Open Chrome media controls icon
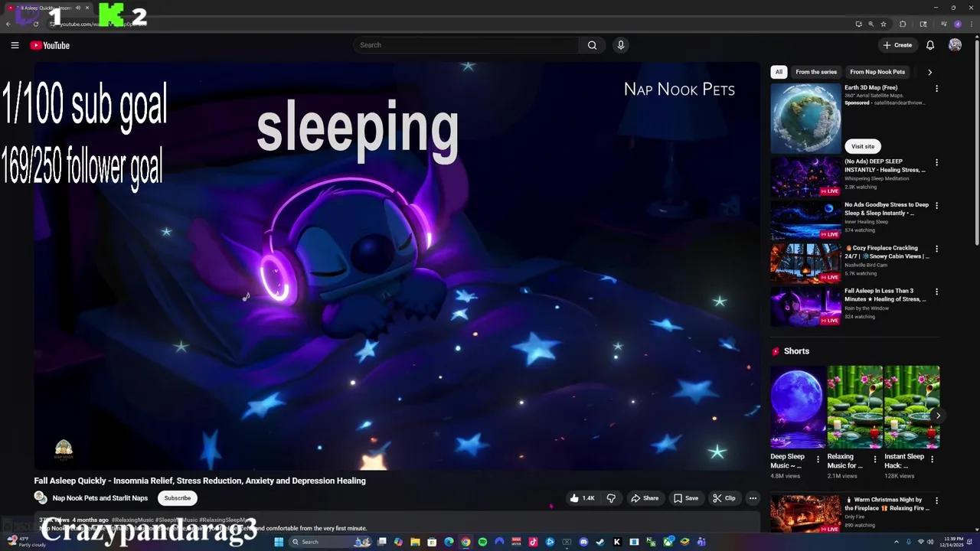 (943, 24)
